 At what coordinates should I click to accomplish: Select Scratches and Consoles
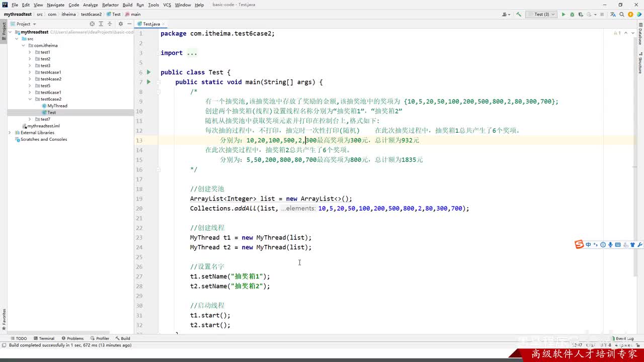40,139
